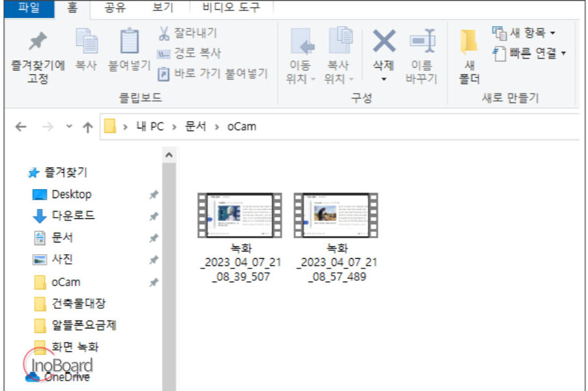The height and width of the screenshot is (391, 588).
Task: Click Paste shortcut (바로 가기 붙여넣기)
Action: tap(213, 74)
